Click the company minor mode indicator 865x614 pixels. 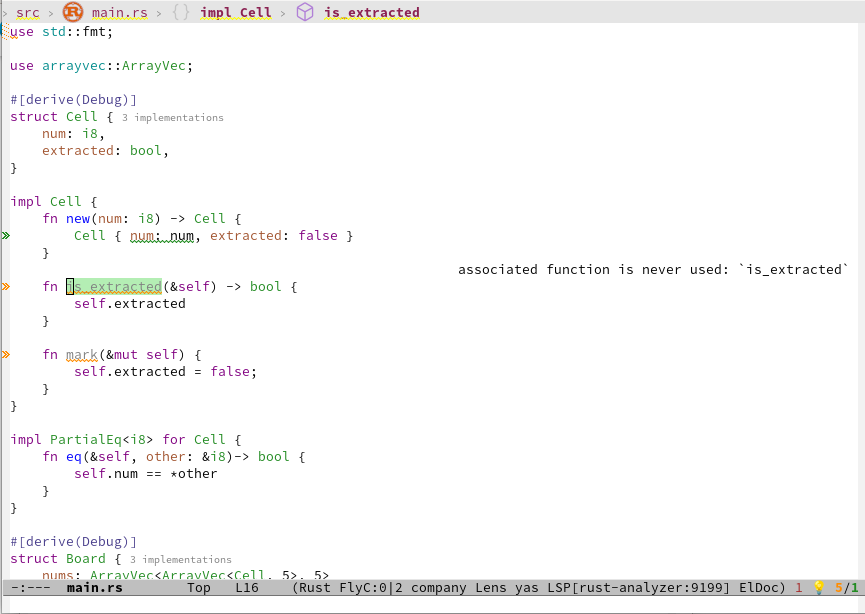coord(439,588)
